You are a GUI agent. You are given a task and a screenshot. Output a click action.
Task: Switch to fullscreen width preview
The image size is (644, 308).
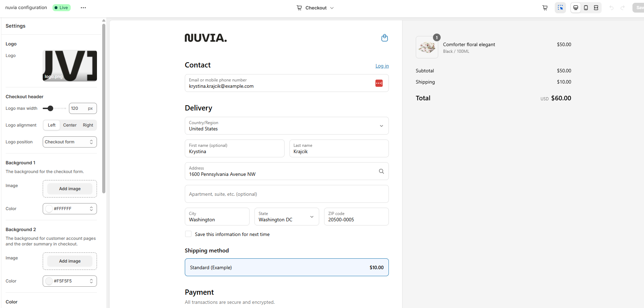point(596,8)
